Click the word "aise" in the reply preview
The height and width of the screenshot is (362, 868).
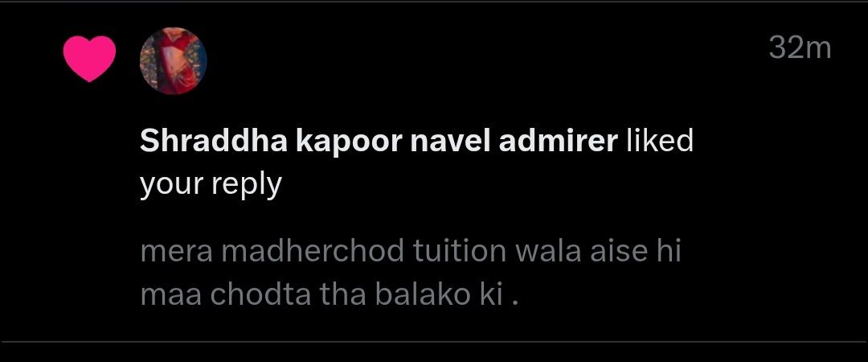coord(618,252)
